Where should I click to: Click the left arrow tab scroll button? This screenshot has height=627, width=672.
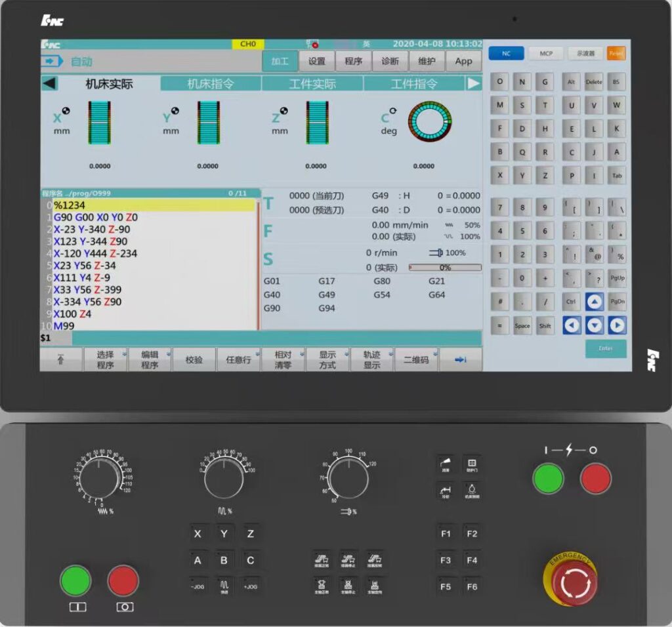(50, 83)
